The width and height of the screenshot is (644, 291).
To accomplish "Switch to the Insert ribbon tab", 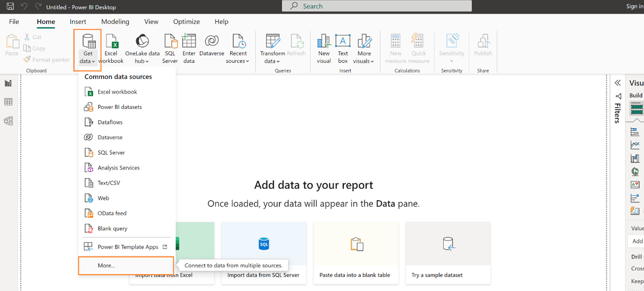I will tap(78, 22).
